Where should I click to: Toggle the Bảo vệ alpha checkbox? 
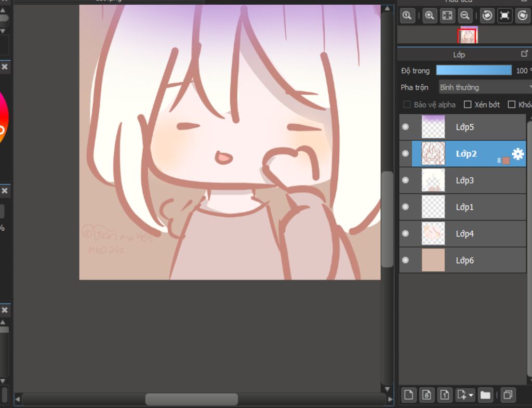coord(407,104)
